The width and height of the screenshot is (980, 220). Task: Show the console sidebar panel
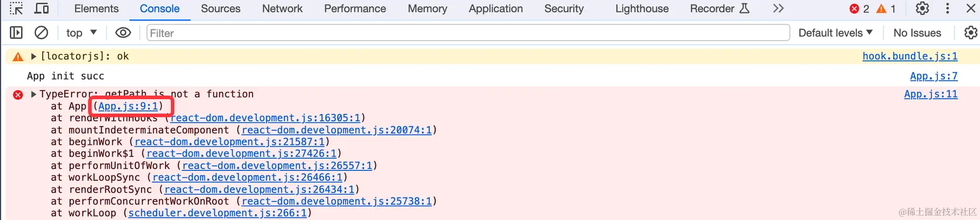point(16,33)
